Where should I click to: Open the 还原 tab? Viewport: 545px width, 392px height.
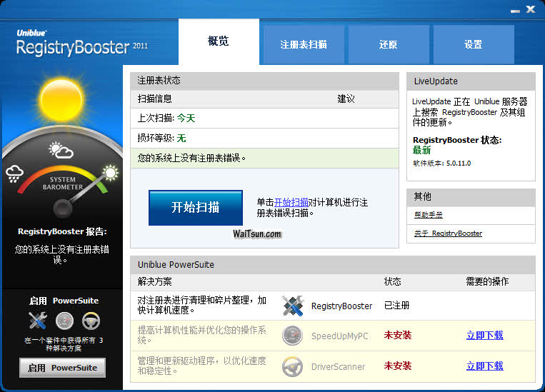tap(389, 44)
